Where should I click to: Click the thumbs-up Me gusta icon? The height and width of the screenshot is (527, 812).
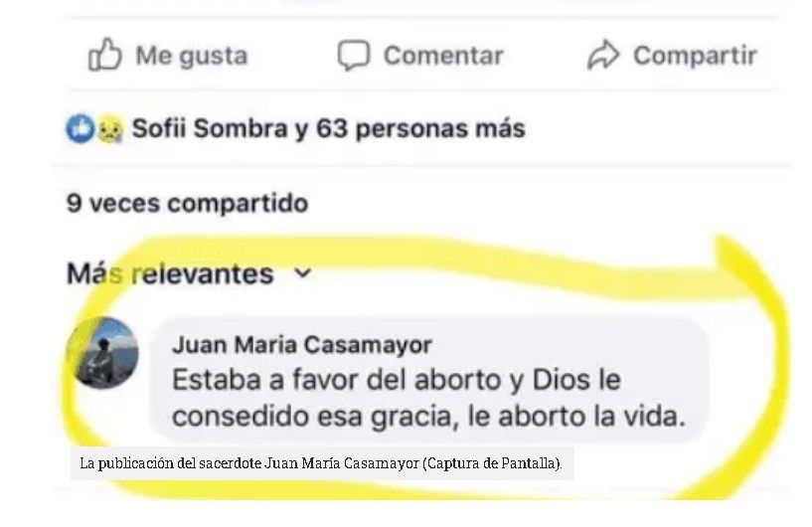[104, 55]
